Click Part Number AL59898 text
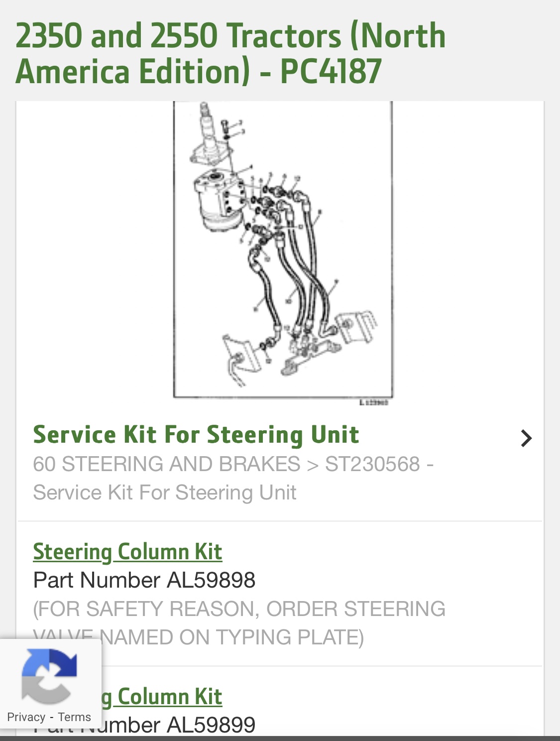 pyautogui.click(x=144, y=580)
